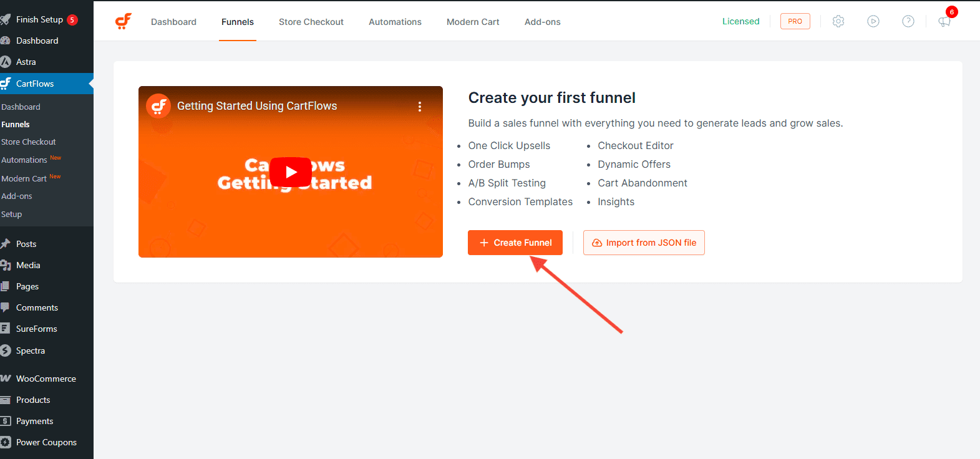
Task: Open Add-ons submenu item in sidebar
Action: (x=17, y=196)
